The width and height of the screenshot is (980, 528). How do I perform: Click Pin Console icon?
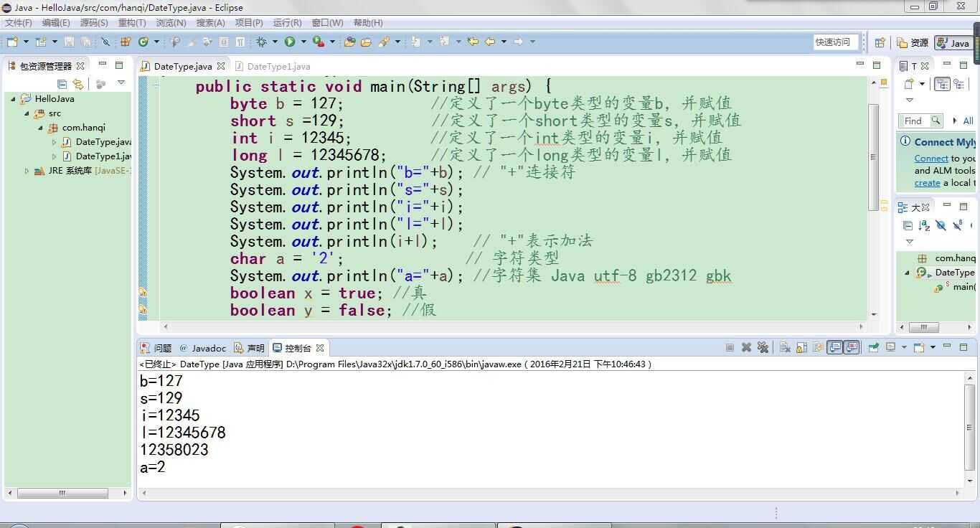pyautogui.click(x=873, y=347)
